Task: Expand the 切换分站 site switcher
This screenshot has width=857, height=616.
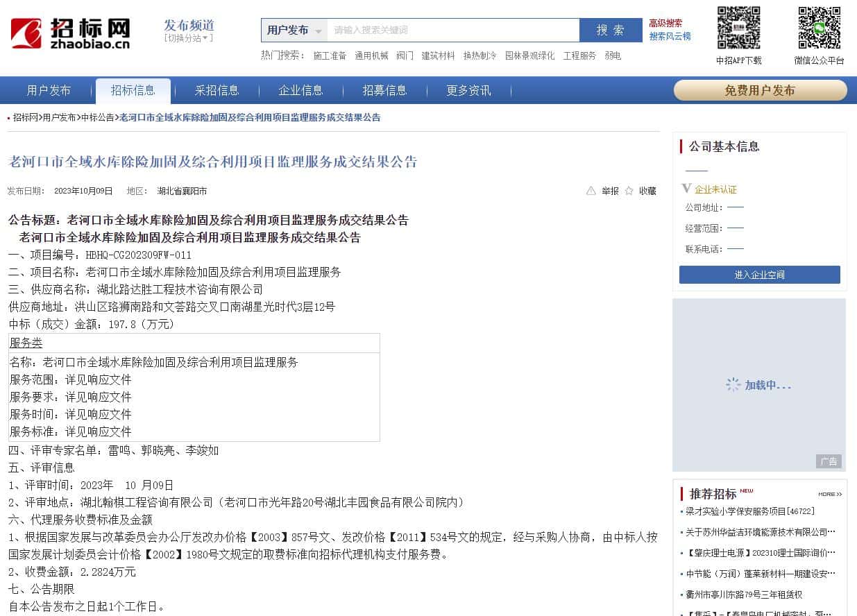Action: click(188, 38)
